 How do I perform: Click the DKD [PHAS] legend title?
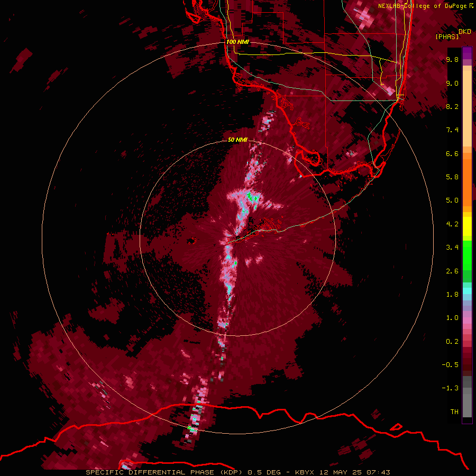pyautogui.click(x=453, y=34)
